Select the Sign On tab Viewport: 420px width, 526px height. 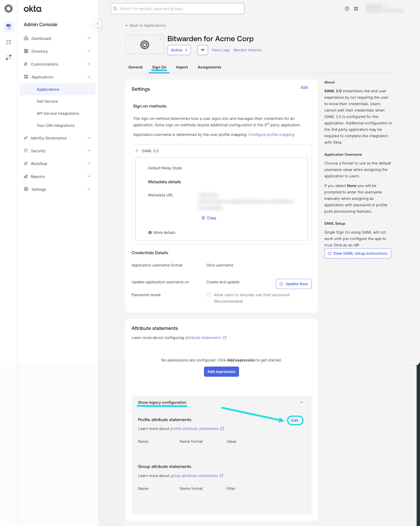[159, 67]
